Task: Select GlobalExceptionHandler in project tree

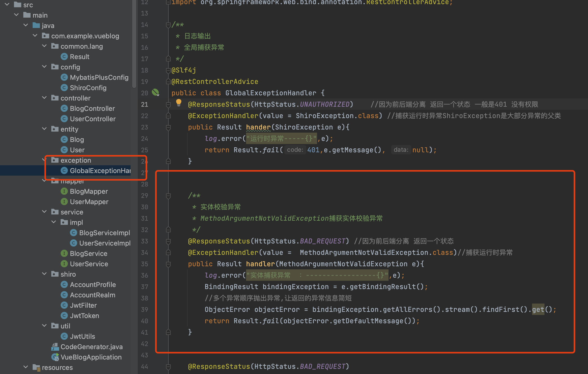Action: 100,170
